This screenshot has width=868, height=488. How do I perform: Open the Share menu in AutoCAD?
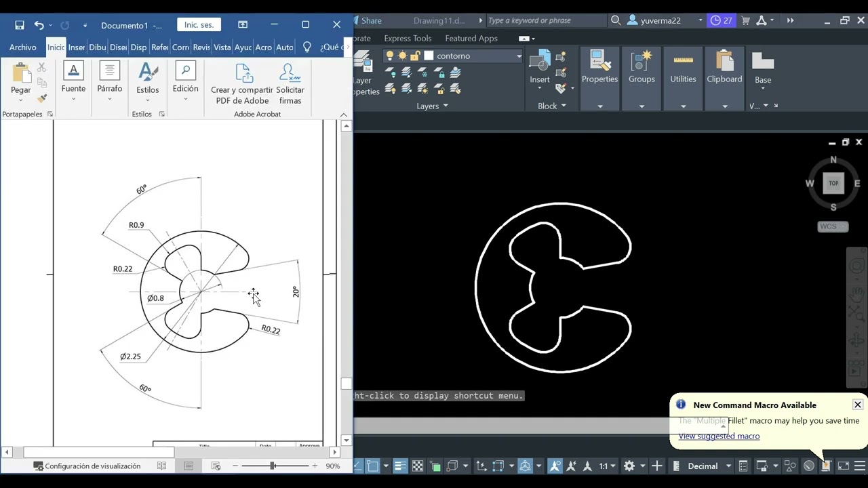point(371,20)
